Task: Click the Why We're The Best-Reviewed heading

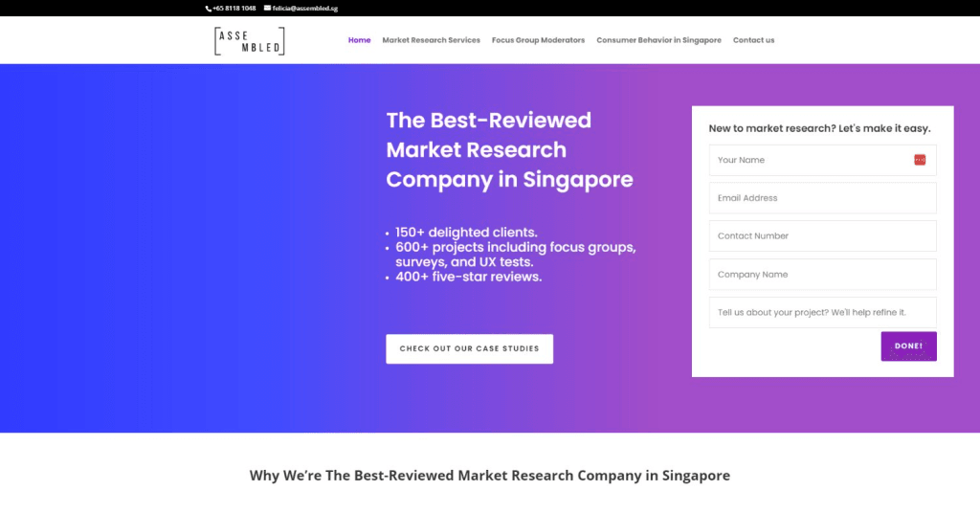Action: click(x=489, y=476)
